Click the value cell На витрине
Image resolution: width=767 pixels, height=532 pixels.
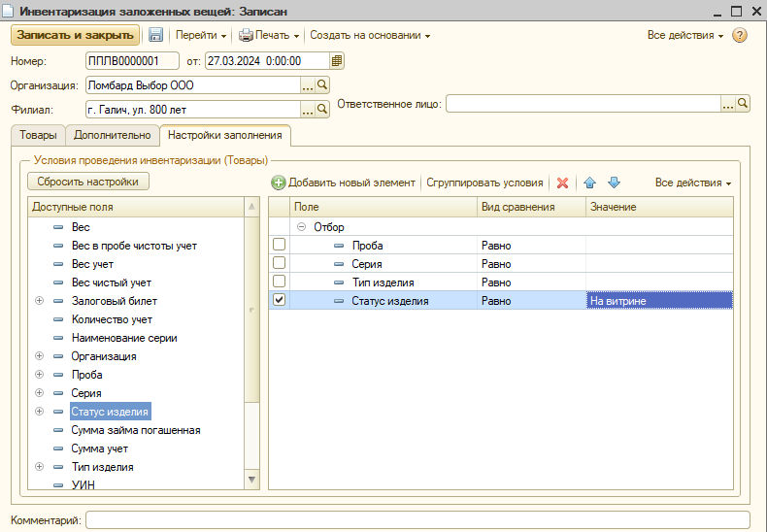[659, 301]
